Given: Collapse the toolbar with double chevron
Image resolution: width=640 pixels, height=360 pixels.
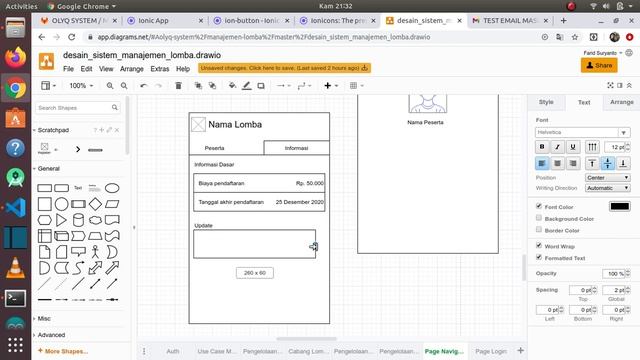Looking at the screenshot, I should click(x=629, y=85).
